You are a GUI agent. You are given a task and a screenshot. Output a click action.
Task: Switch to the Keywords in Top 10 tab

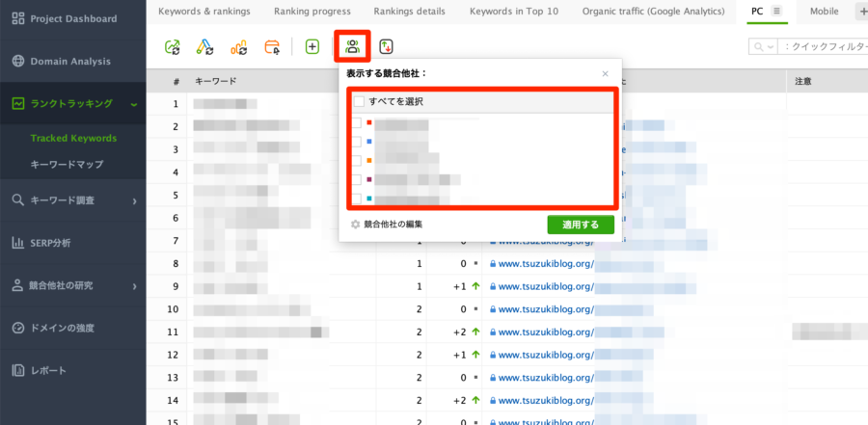514,11
